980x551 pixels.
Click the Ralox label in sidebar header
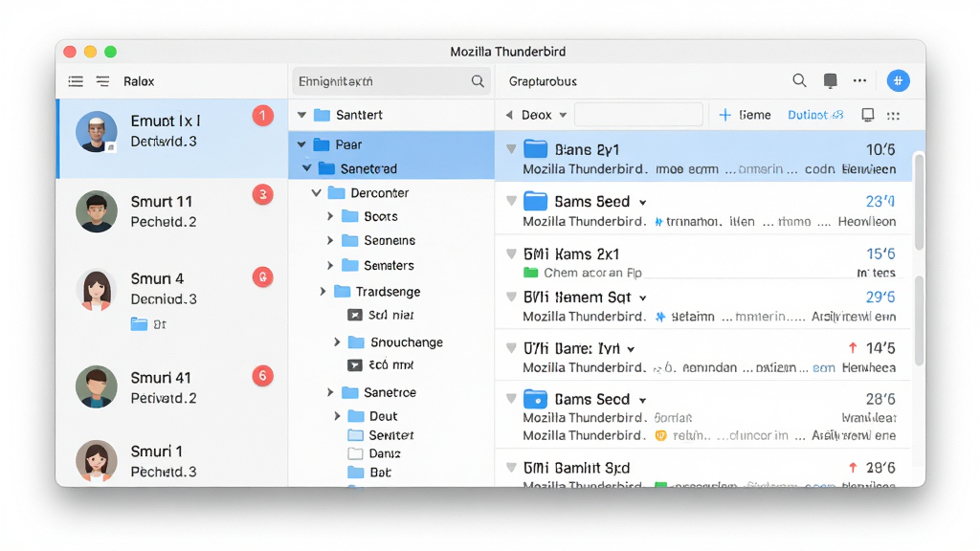(x=139, y=81)
